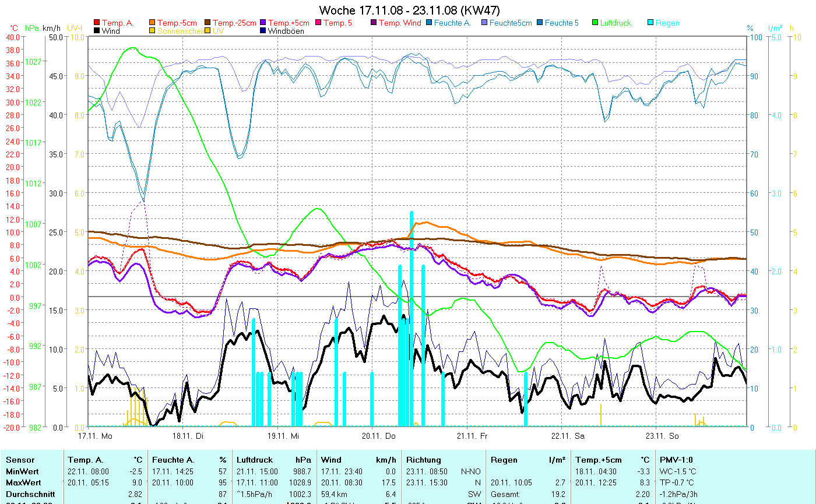Screen dimensions: 816x504
Task: Click the brown Temp.-25cm legend marker
Action: pyautogui.click(x=207, y=23)
